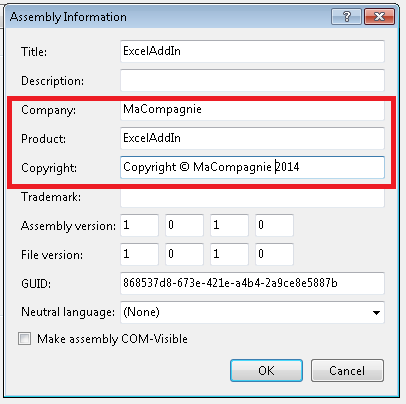Image resolution: width=406 pixels, height=404 pixels.
Task: Click the Company field with MaCompagnie
Action: [x=252, y=110]
